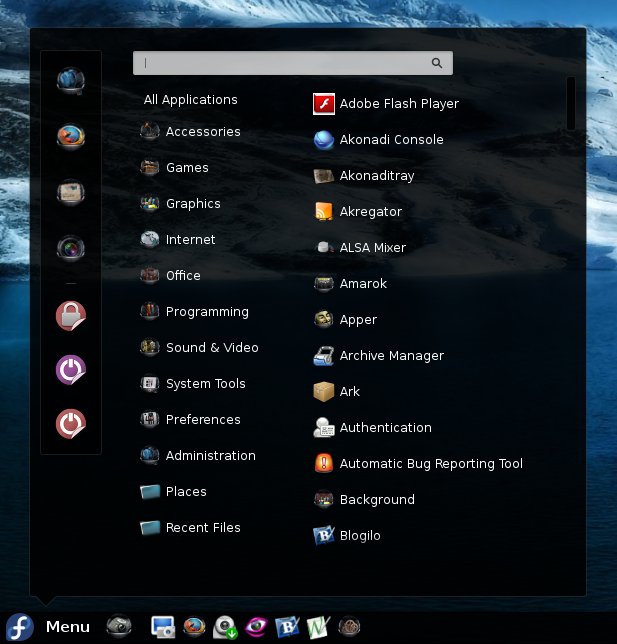Select the Administration category
Viewport: 617px width, 644px height.
(x=210, y=456)
